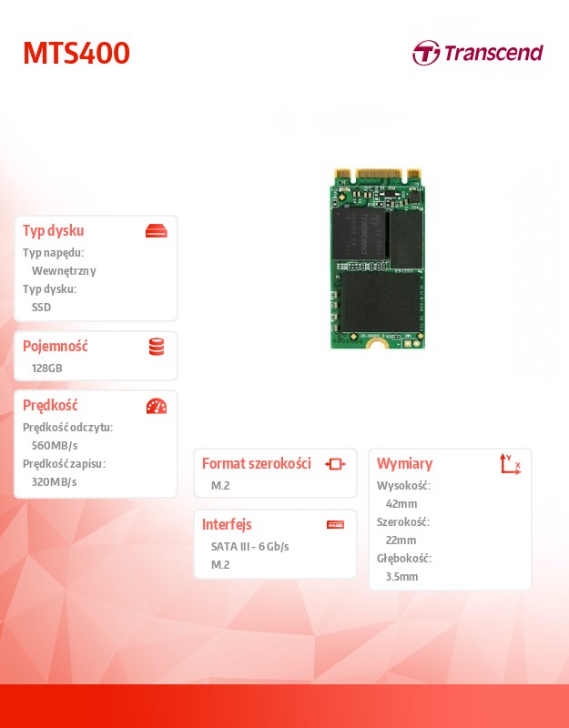
Task: Click the 560MB/s read speed value
Action: click(55, 446)
